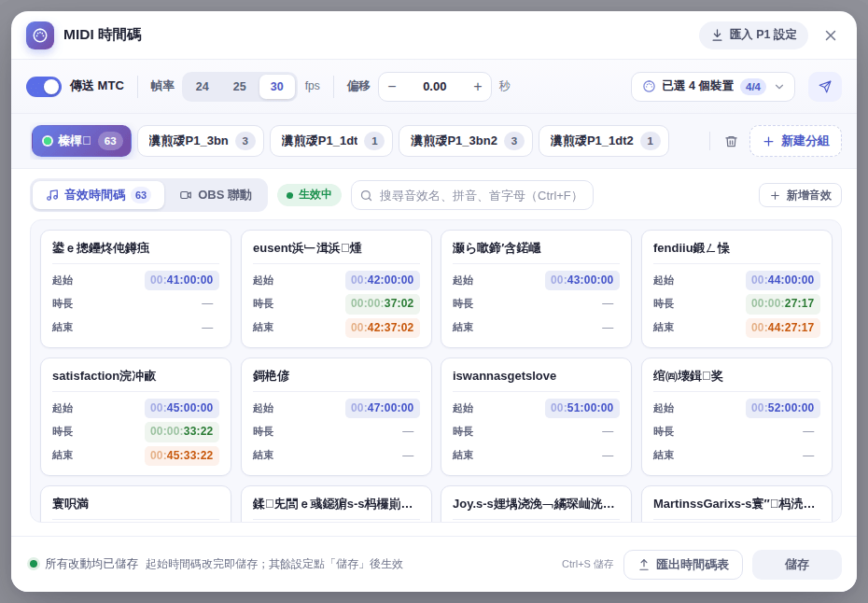Click start timecode 00:42:00:00
The width and height of the screenshot is (868, 603).
point(382,280)
